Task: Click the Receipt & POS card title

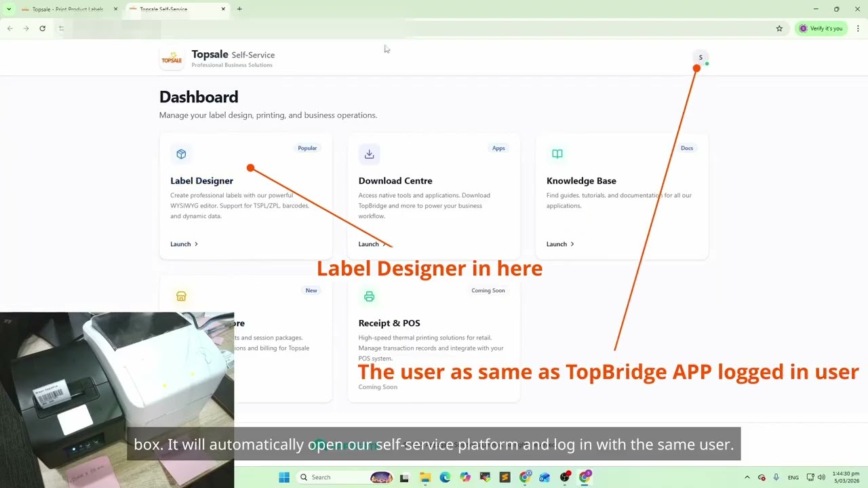Action: click(x=389, y=323)
